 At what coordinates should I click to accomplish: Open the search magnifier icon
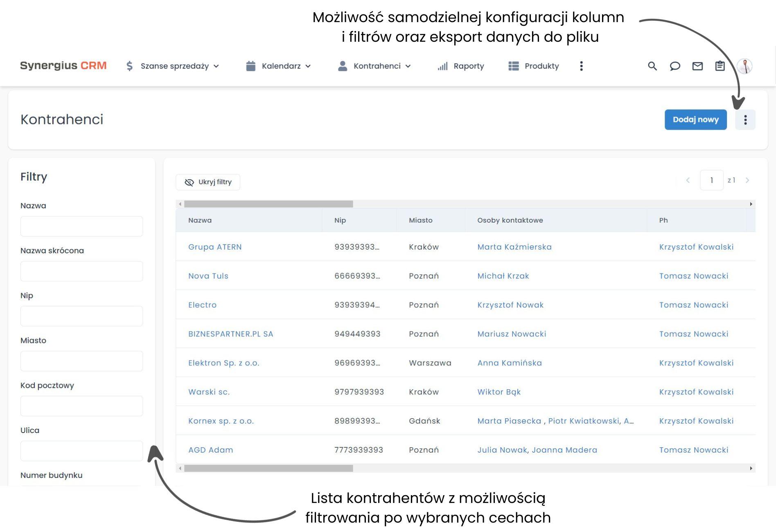click(652, 66)
